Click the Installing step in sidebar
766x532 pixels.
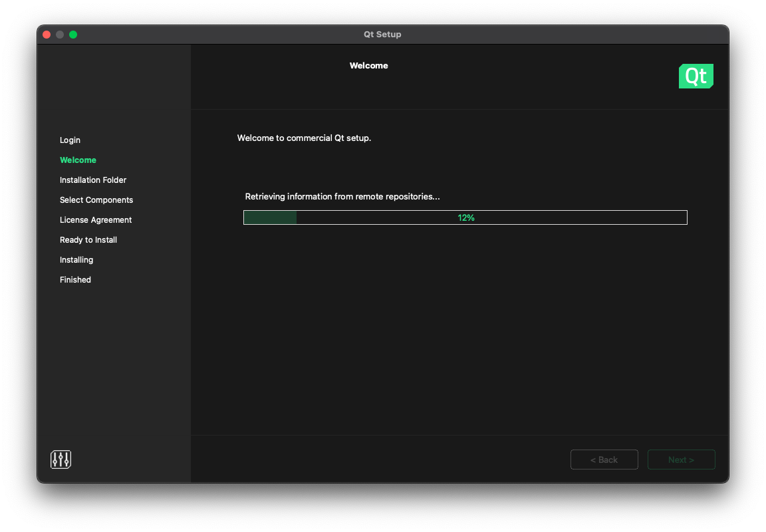tap(76, 260)
